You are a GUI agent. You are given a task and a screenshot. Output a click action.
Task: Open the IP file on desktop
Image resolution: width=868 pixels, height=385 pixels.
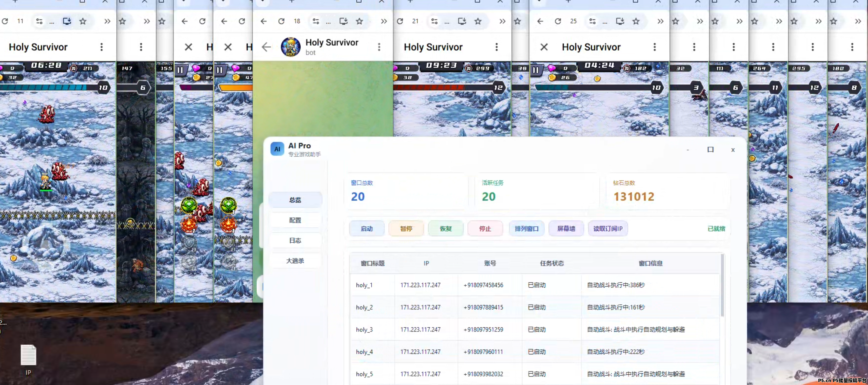click(x=28, y=355)
